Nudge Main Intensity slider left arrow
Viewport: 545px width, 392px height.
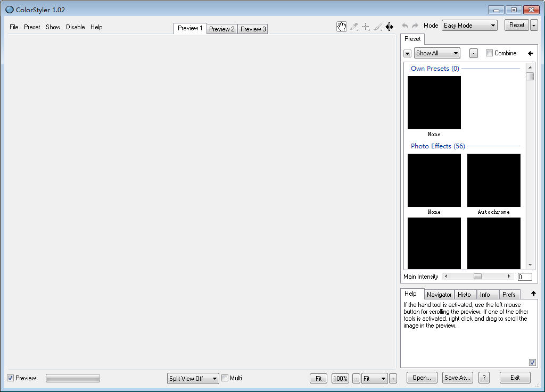pyautogui.click(x=446, y=277)
